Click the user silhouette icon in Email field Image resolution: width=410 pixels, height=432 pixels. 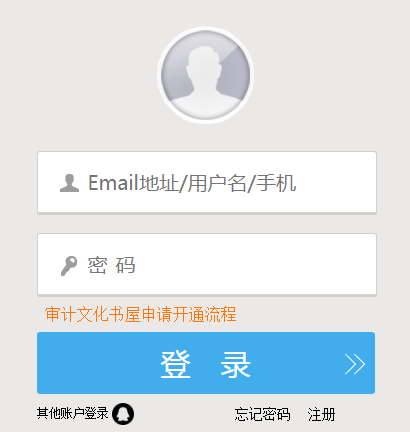pyautogui.click(x=69, y=183)
